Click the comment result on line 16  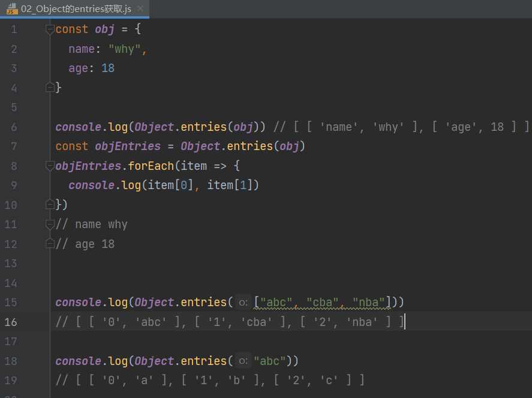pyautogui.click(x=230, y=322)
